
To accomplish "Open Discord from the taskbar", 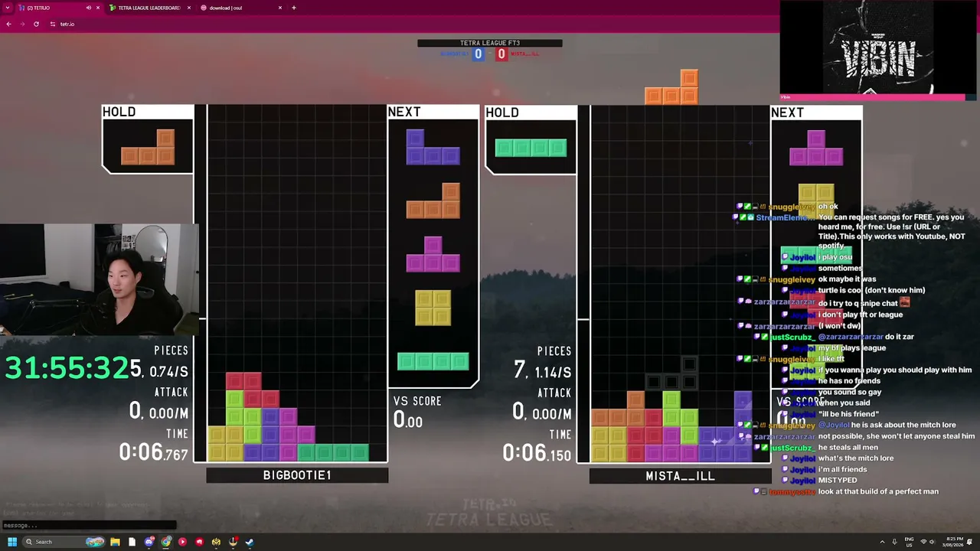I will click(x=149, y=542).
